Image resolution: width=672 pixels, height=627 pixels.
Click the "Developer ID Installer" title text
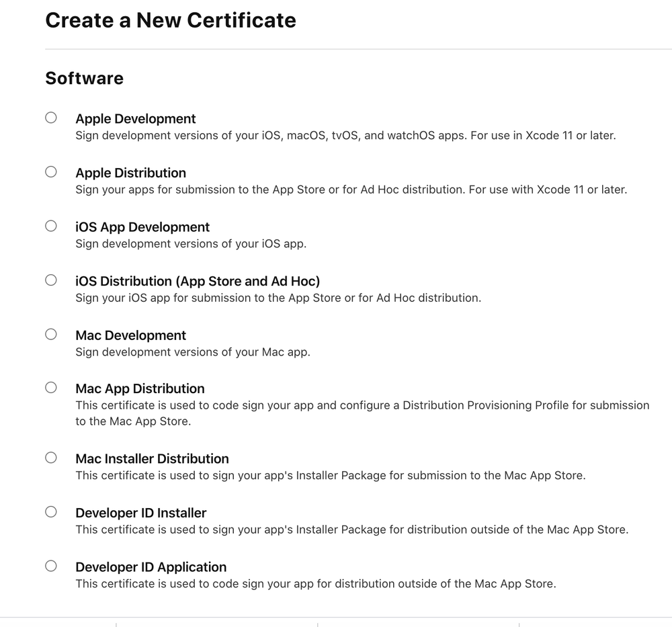click(x=140, y=513)
